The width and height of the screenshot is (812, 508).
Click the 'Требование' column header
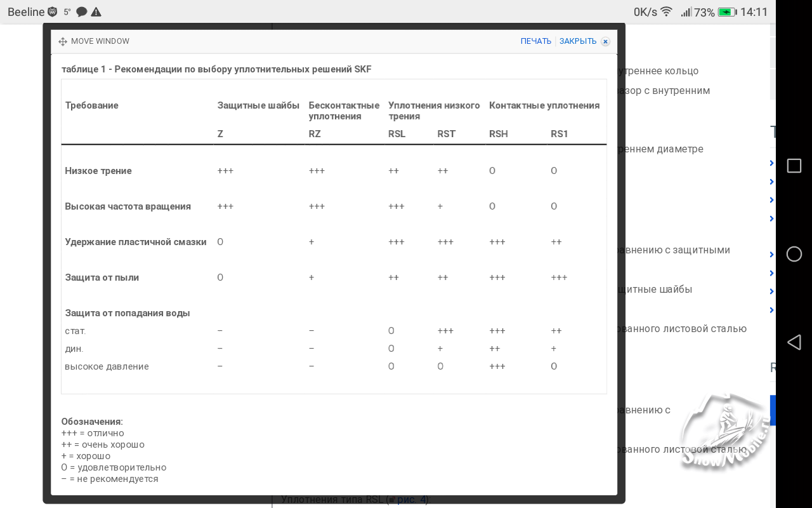click(92, 105)
